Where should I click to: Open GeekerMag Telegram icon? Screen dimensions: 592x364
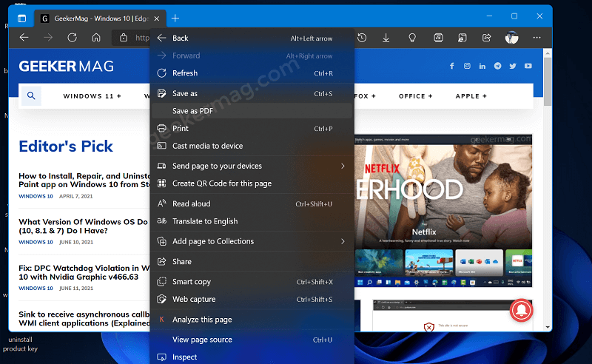(497, 66)
